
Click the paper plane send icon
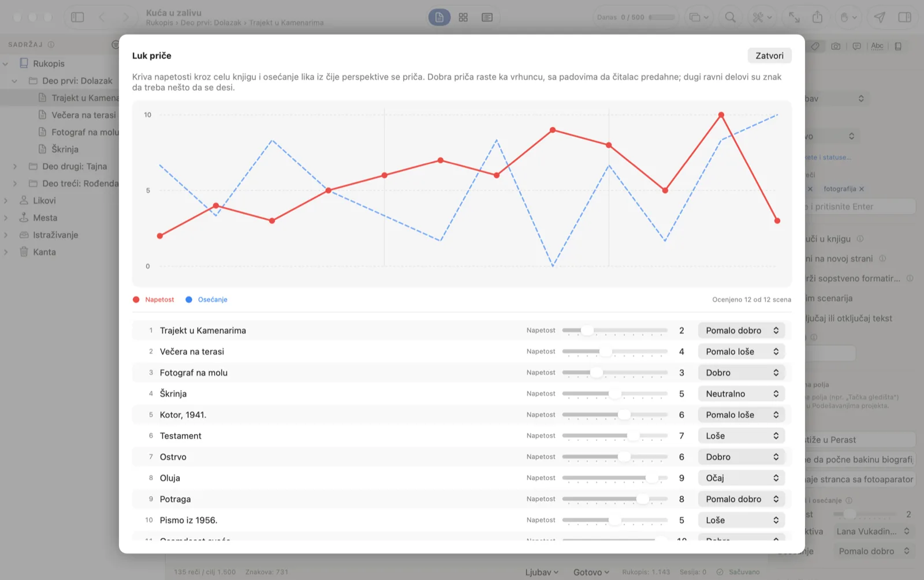point(880,17)
